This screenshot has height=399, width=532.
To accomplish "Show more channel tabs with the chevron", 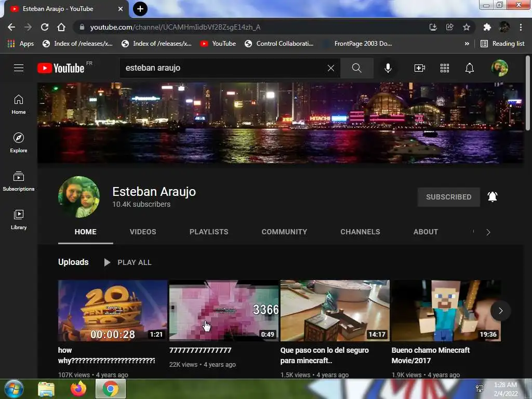I will pos(488,232).
